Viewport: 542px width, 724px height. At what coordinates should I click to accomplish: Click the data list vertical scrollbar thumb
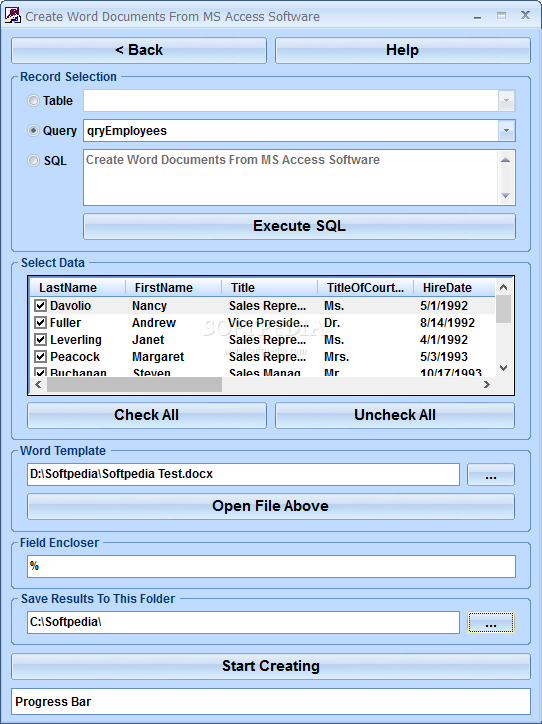point(504,309)
